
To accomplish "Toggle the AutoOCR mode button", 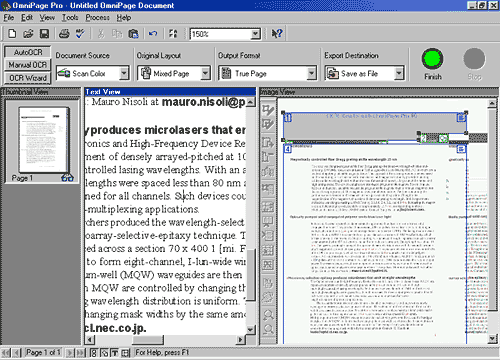I will tap(28, 52).
